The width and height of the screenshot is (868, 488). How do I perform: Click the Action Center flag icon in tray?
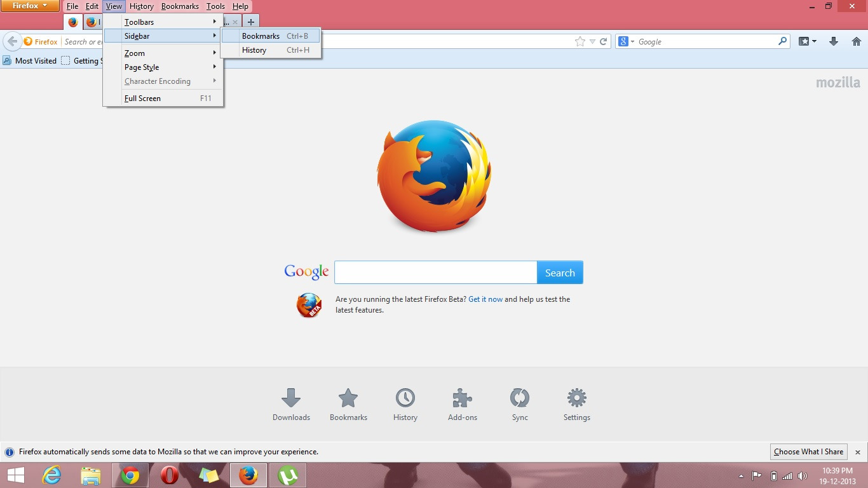pos(757,476)
